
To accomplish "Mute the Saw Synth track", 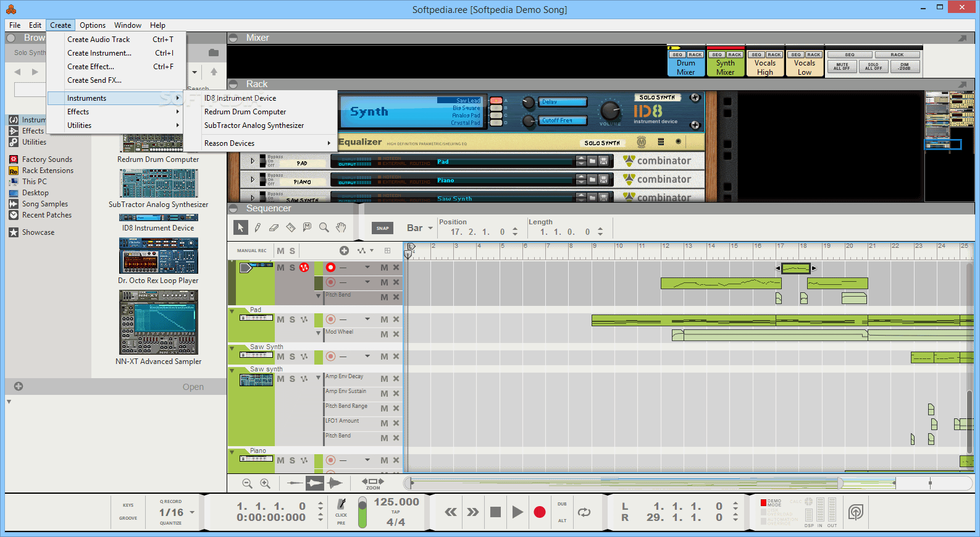I will coord(281,357).
